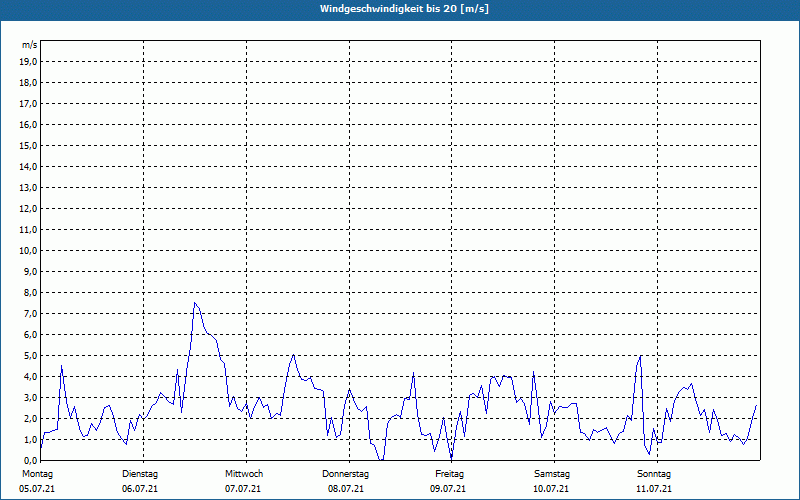The width and height of the screenshot is (800, 500).
Task: Click the 13,0 axis label
Action: click(x=27, y=188)
